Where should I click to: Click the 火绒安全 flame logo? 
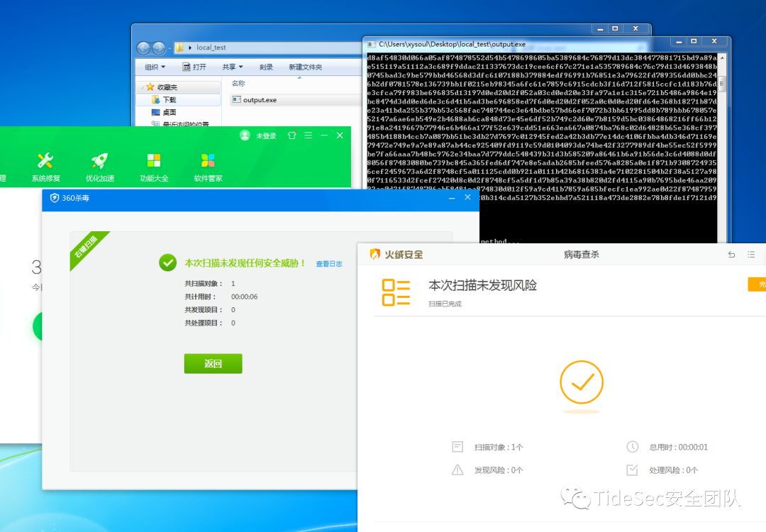(374, 254)
